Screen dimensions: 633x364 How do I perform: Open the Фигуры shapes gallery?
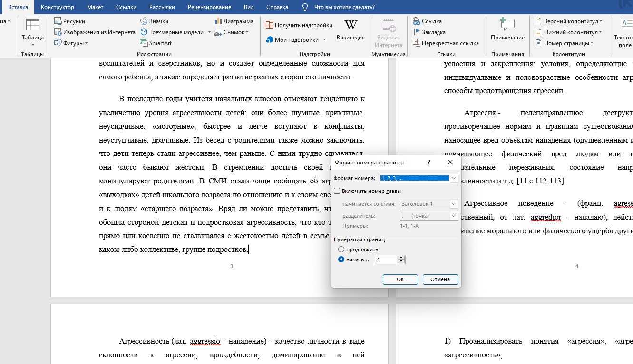(71, 43)
